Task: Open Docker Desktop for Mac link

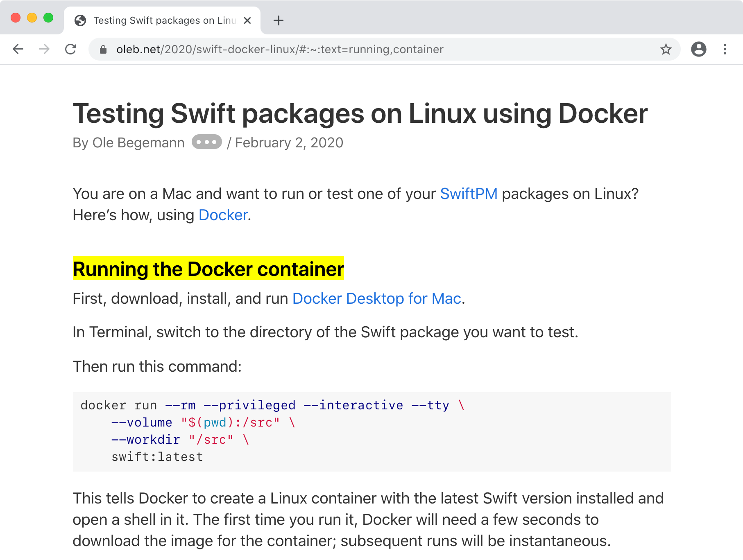Action: point(376,298)
